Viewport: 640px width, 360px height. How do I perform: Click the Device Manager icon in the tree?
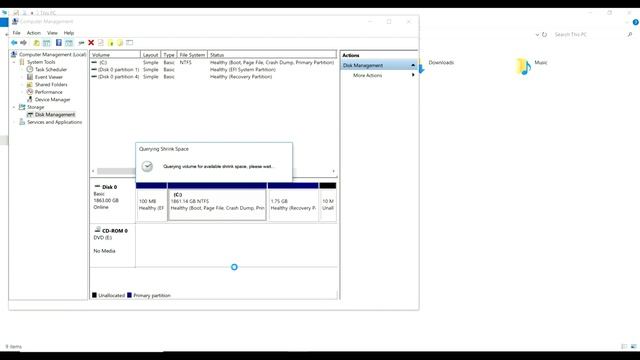pos(30,99)
